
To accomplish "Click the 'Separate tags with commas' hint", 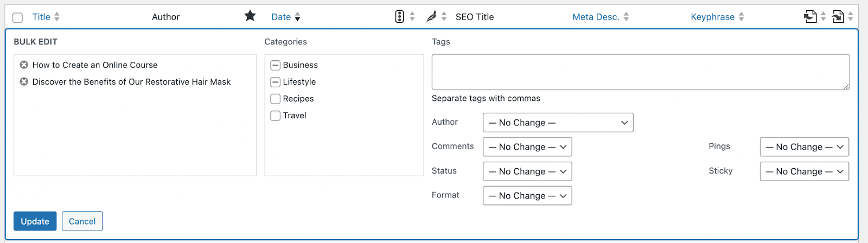I will point(486,99).
